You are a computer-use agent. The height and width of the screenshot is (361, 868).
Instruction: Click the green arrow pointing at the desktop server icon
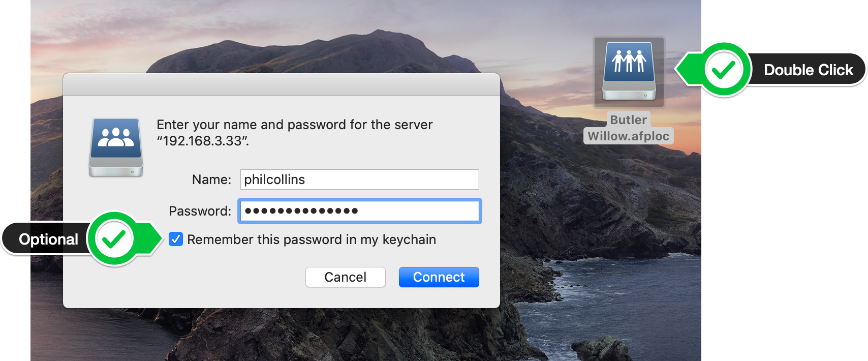(x=690, y=69)
